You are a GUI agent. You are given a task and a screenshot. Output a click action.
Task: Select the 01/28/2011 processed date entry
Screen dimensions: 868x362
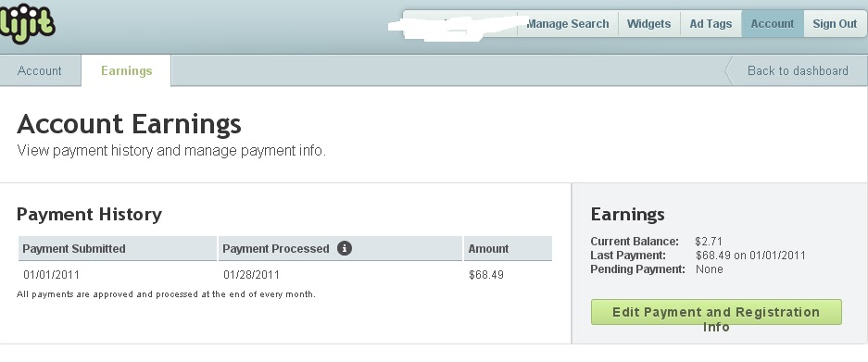[x=251, y=275]
